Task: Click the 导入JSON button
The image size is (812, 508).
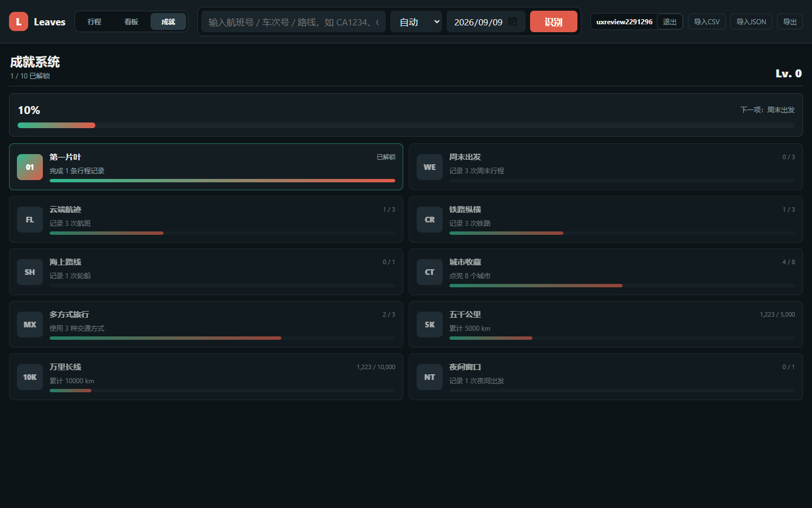Action: click(751, 21)
